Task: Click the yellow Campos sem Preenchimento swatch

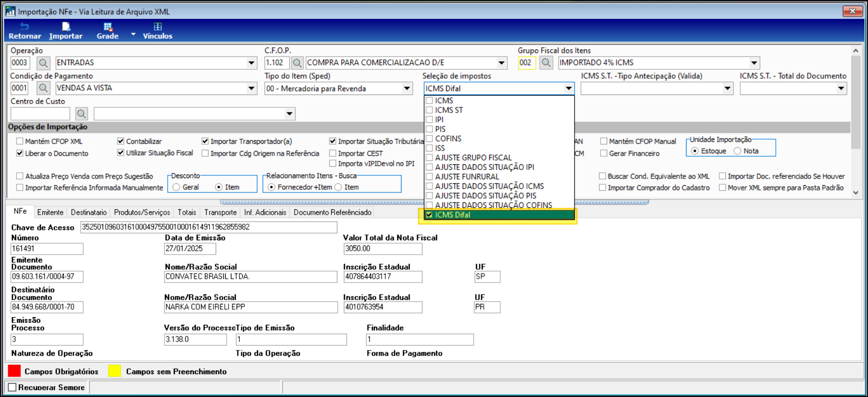Action: [x=114, y=371]
